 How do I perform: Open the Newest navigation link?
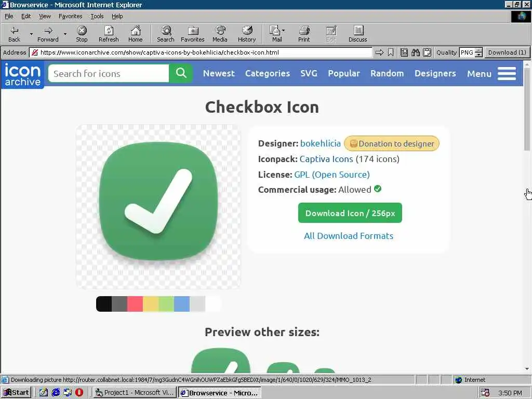(x=219, y=73)
